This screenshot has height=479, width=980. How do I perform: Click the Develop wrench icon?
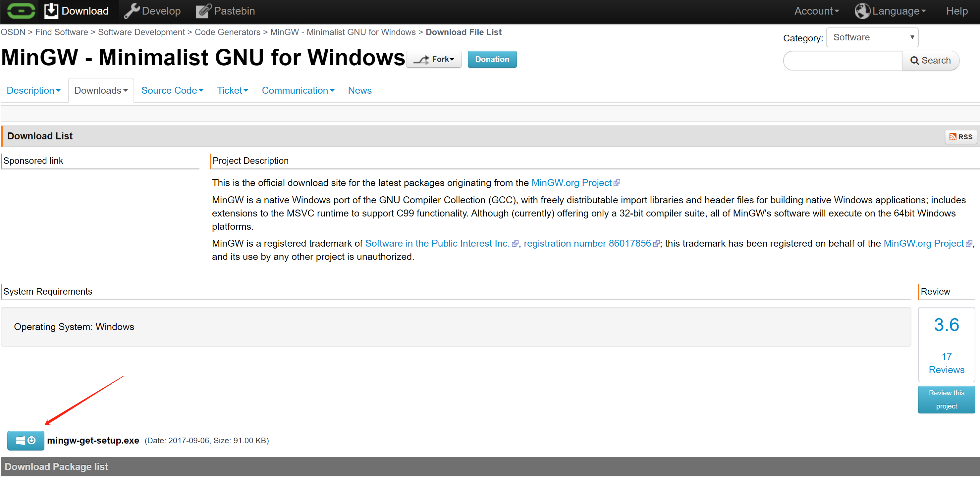click(132, 11)
